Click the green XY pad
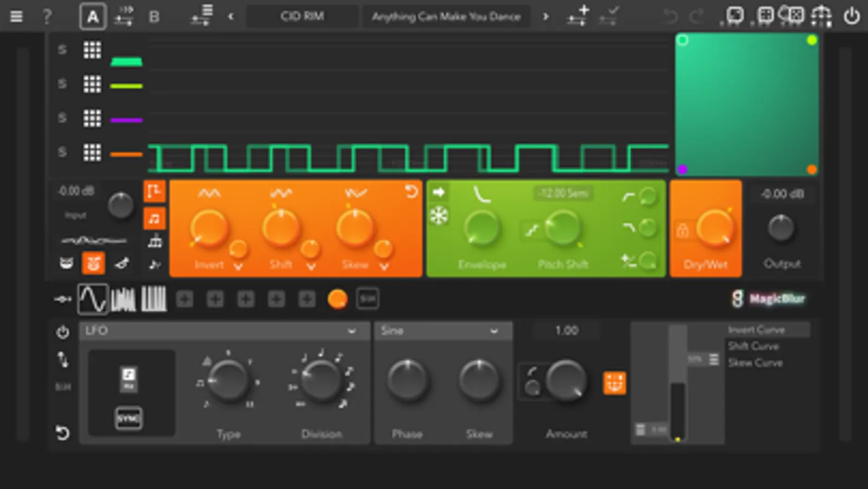 point(747,104)
